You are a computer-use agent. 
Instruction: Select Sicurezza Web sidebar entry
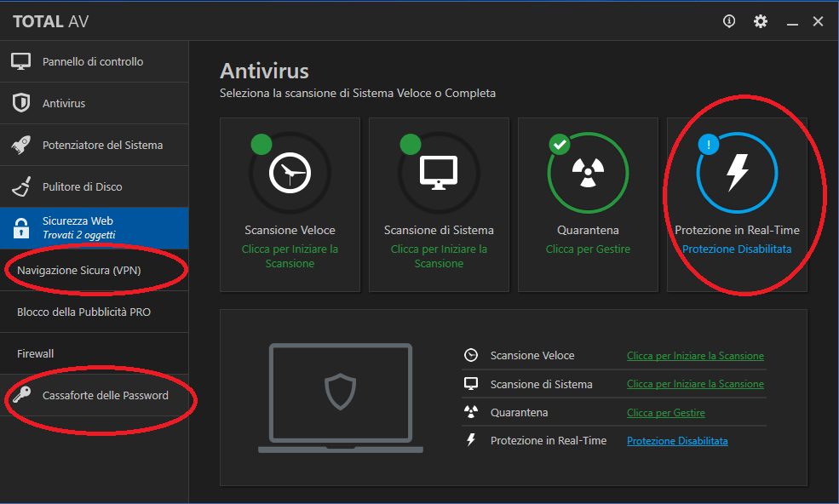(x=78, y=227)
